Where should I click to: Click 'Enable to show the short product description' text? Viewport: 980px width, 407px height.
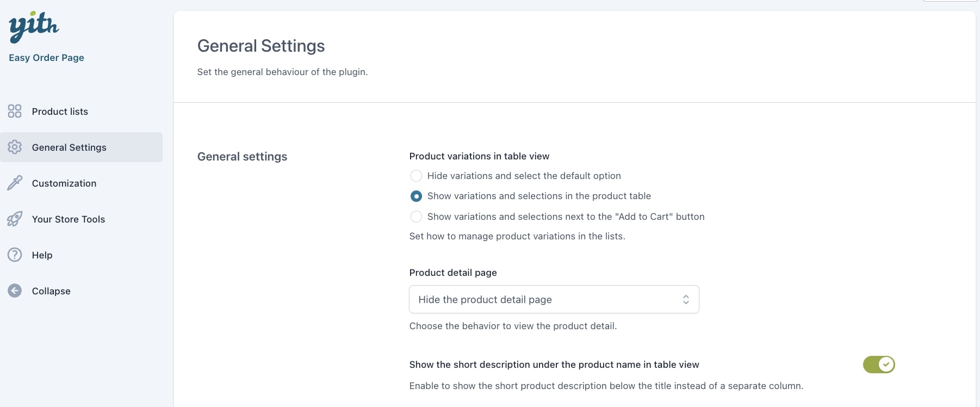pos(606,386)
